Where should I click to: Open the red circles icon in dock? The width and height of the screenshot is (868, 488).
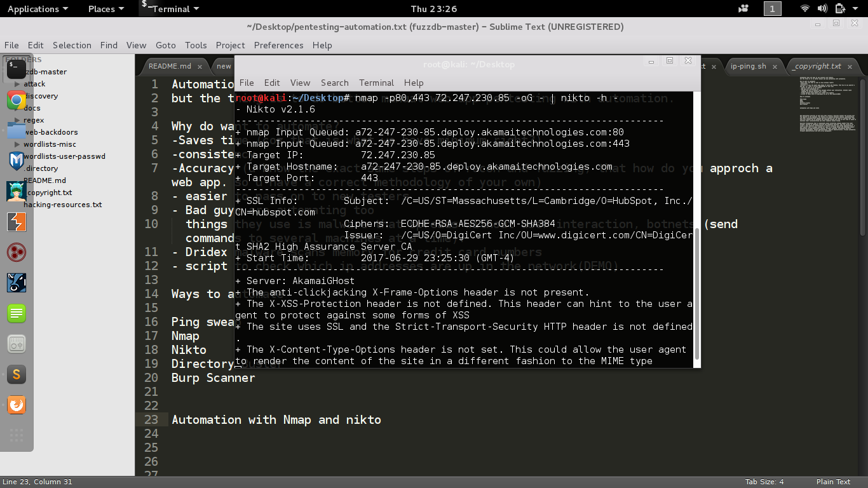[x=17, y=252]
